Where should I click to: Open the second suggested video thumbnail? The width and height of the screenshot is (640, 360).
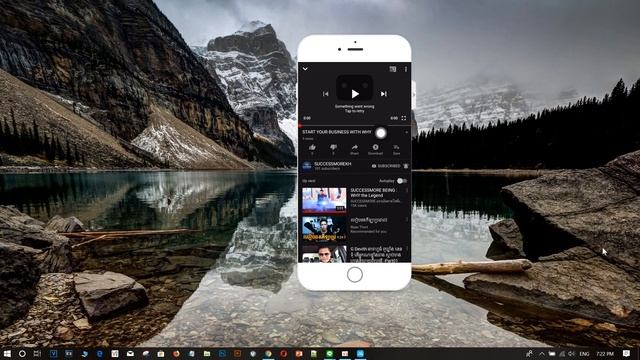[324, 229]
